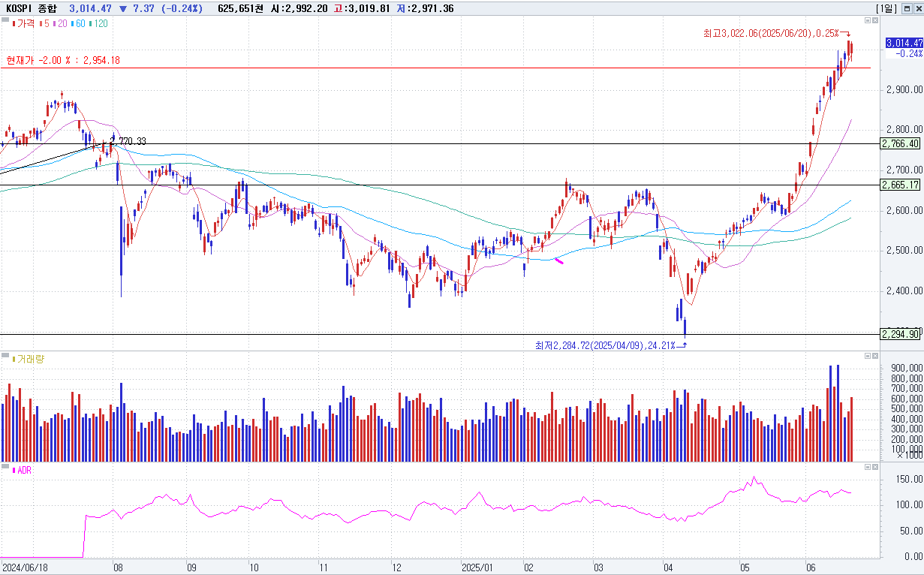Minimize the 거래량 volume pane
Viewport: 924px width, 575px height.
point(868,356)
